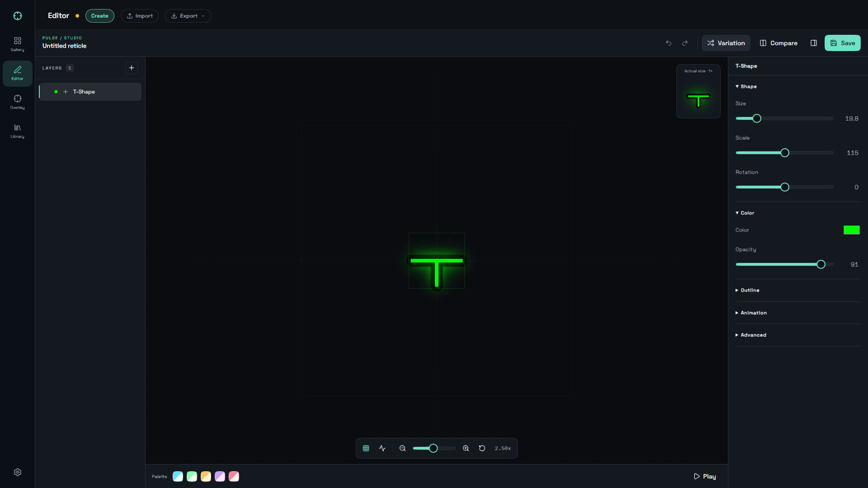This screenshot has width=868, height=488.
Task: Redo the last undone change
Action: [x=685, y=43]
